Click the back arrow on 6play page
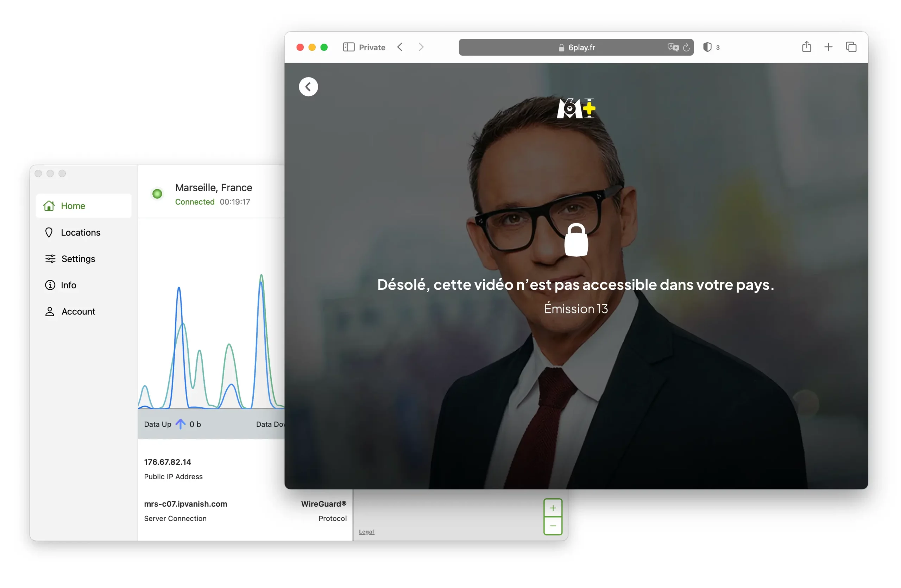Viewport: 901px width, 588px height. pos(308,87)
